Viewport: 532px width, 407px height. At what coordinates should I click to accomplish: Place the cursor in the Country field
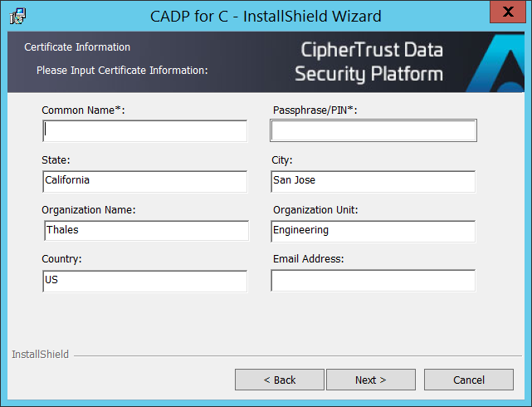144,282
